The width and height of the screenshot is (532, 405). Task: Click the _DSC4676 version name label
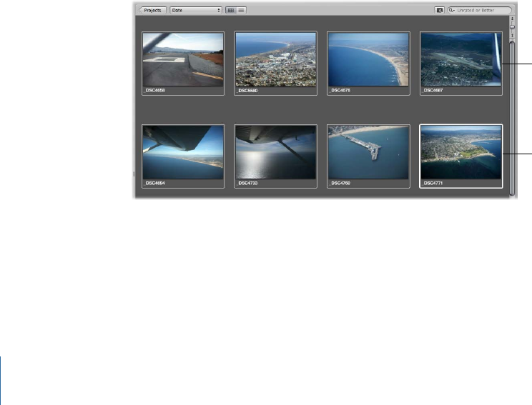tap(340, 91)
